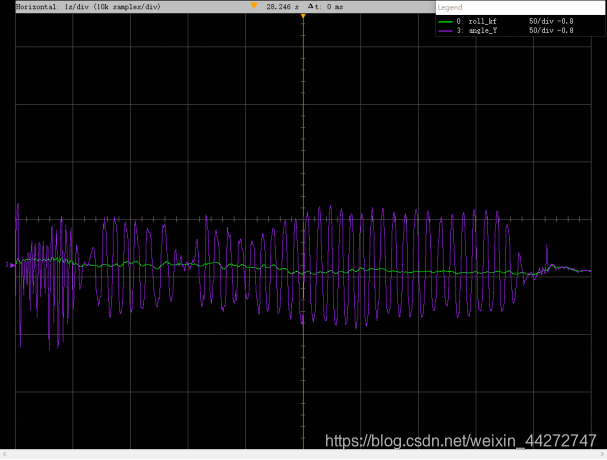Screen dimensions: 607x460
Task: Click the orange trigger marker in the header bar
Action: (x=254, y=5)
